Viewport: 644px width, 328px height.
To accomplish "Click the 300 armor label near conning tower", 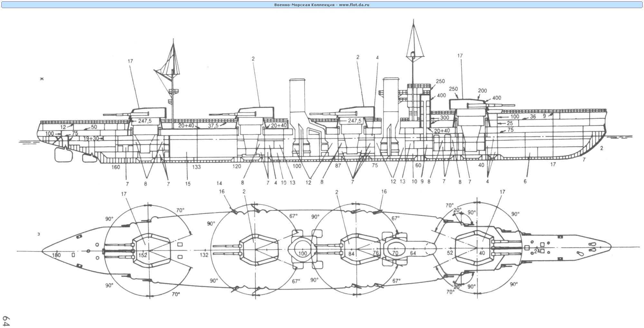I will point(444,118).
